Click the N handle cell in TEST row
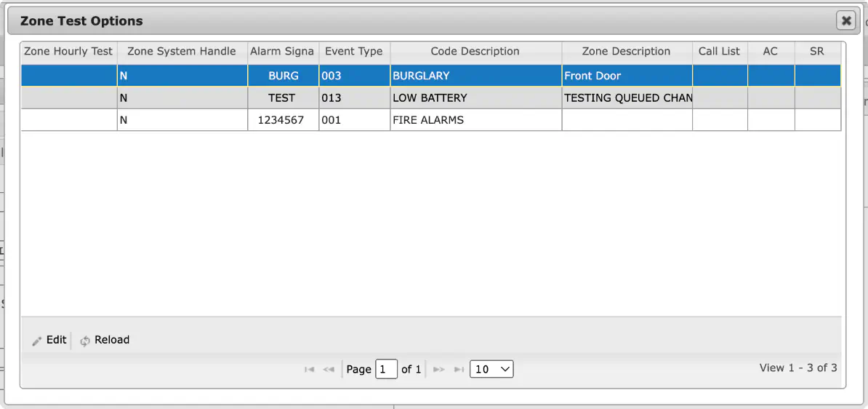This screenshot has width=868, height=409. tap(182, 98)
